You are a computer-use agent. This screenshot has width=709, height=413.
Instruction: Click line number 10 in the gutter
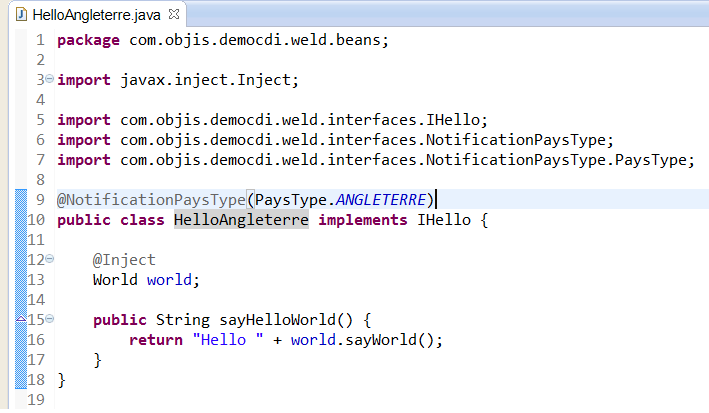(x=36, y=220)
